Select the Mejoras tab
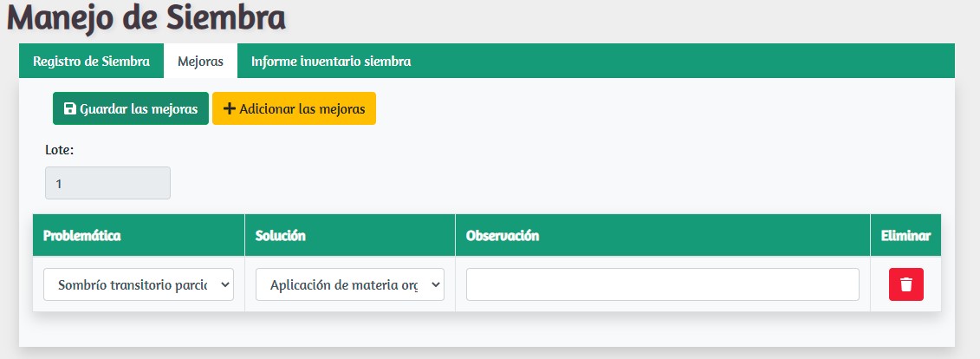This screenshot has width=980, height=359. click(200, 62)
